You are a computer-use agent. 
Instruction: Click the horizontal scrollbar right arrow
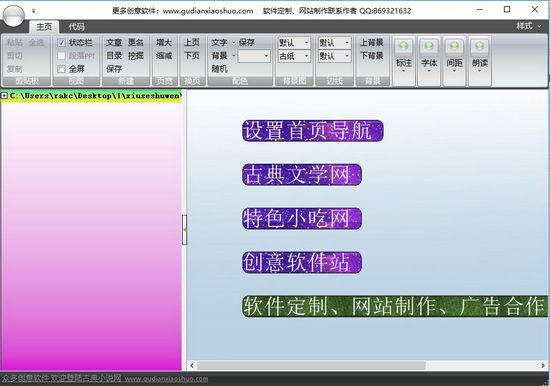click(x=543, y=366)
